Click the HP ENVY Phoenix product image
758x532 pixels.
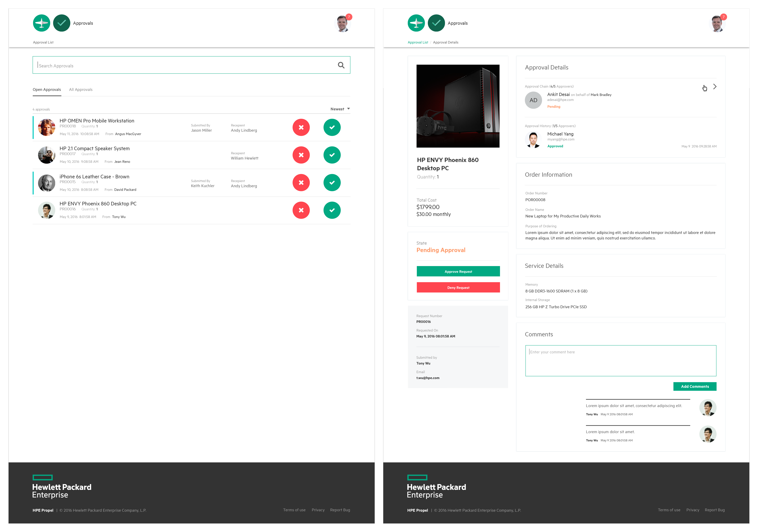(458, 106)
